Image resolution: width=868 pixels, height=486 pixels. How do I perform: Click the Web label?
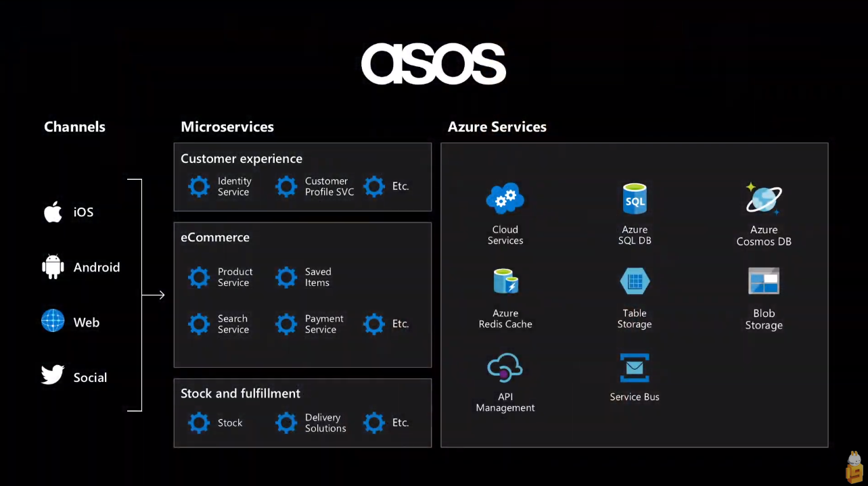87,322
